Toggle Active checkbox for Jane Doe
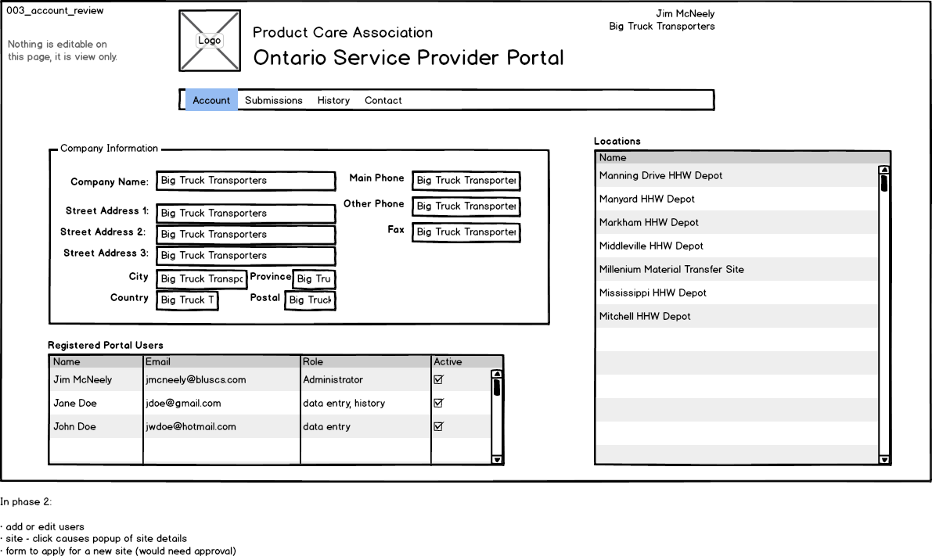932x560 pixels. coord(439,403)
